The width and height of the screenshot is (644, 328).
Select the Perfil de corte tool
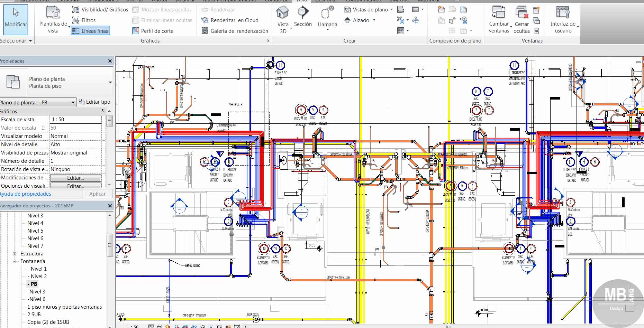(x=153, y=31)
